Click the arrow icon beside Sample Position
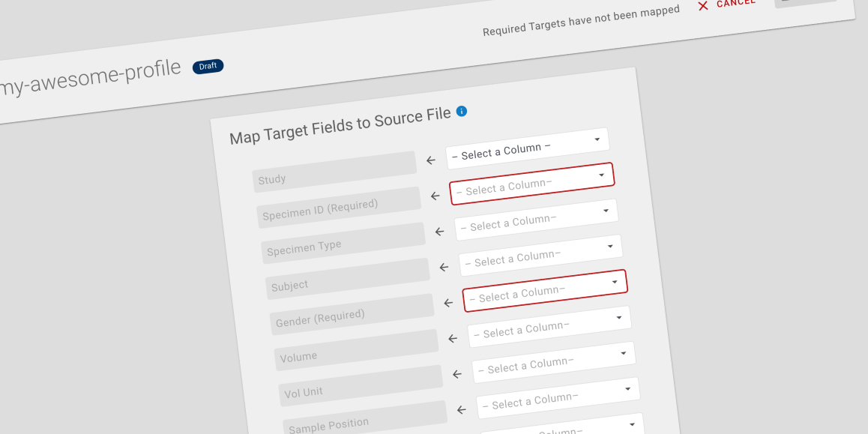Viewport: 868px width, 434px height. 462,410
